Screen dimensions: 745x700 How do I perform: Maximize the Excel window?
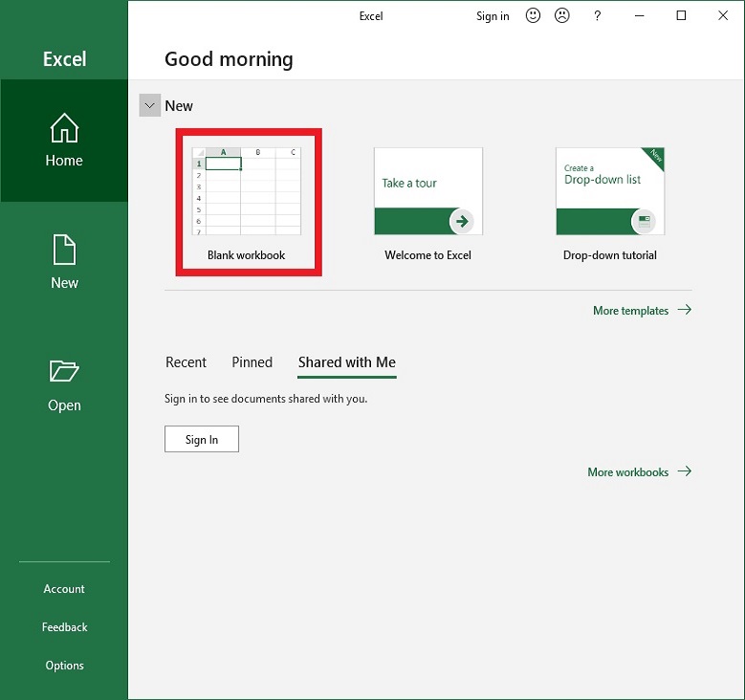click(x=681, y=15)
